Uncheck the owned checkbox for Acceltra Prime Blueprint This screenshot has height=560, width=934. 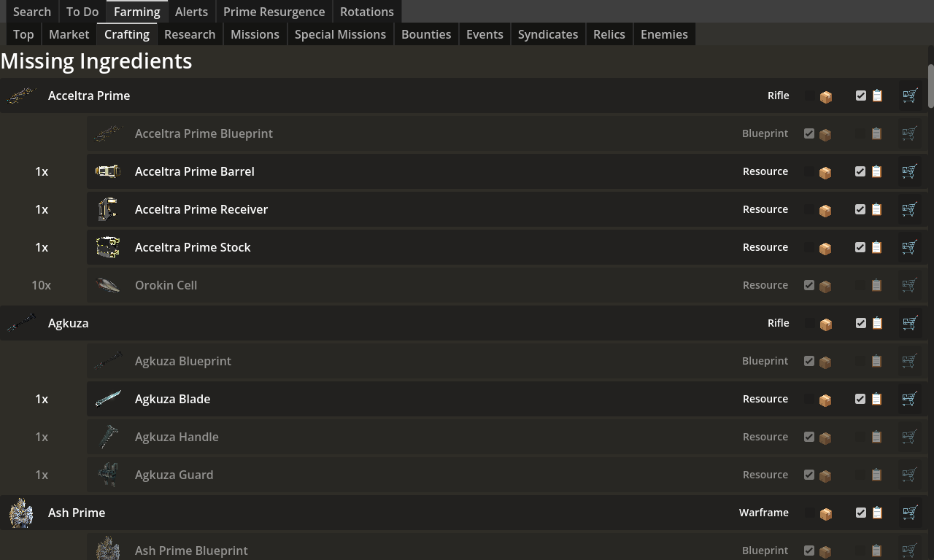point(809,133)
